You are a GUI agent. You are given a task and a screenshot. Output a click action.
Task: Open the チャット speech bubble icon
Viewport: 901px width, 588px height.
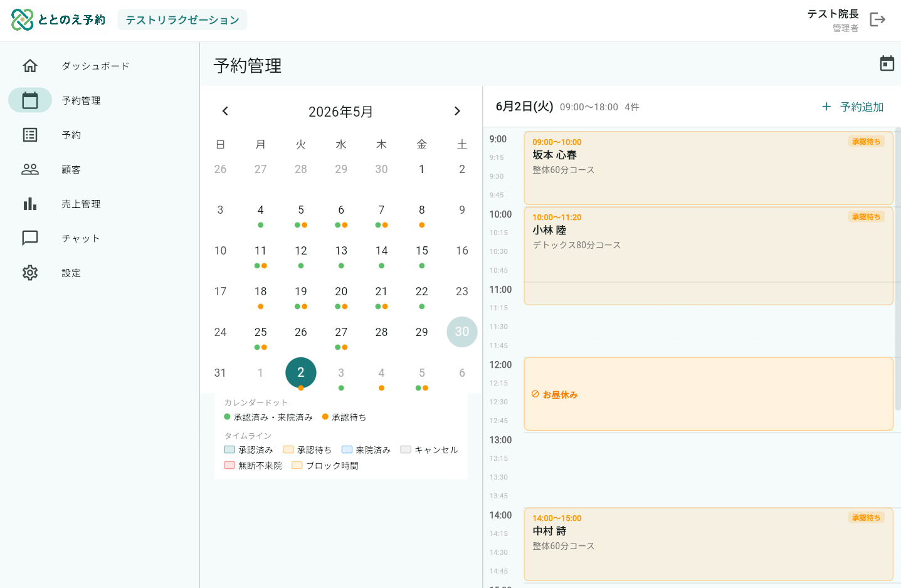(30, 238)
